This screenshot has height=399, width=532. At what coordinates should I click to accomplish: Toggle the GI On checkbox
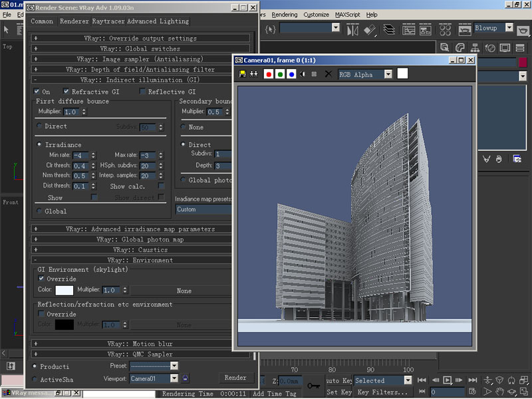(37, 91)
